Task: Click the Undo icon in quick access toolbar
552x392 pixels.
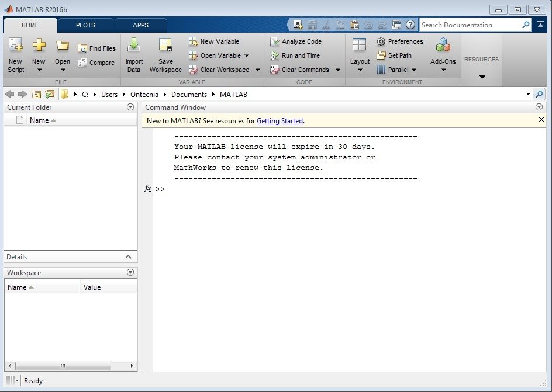Action: [368, 25]
